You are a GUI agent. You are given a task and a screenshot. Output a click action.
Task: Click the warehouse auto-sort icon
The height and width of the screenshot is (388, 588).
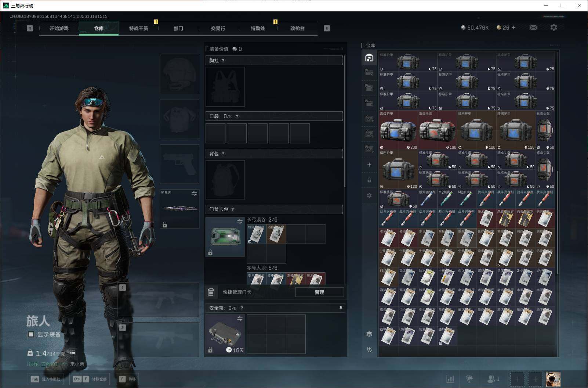[369, 349]
